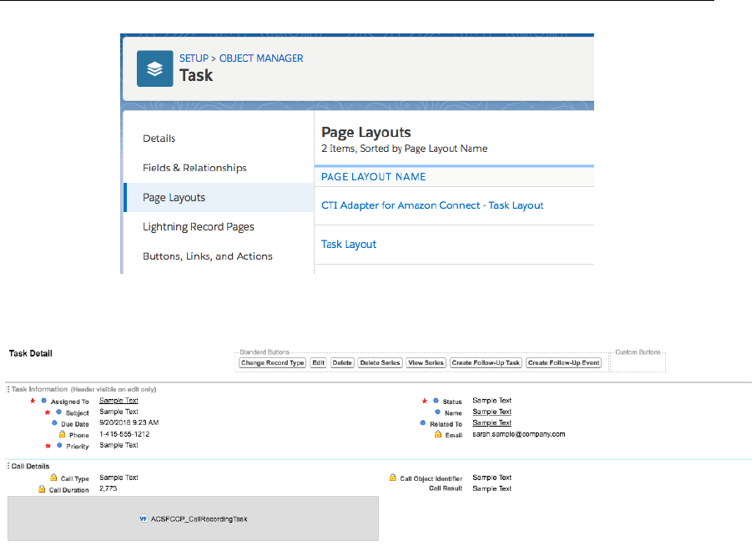Click the Call Result field label

pyautogui.click(x=446, y=488)
